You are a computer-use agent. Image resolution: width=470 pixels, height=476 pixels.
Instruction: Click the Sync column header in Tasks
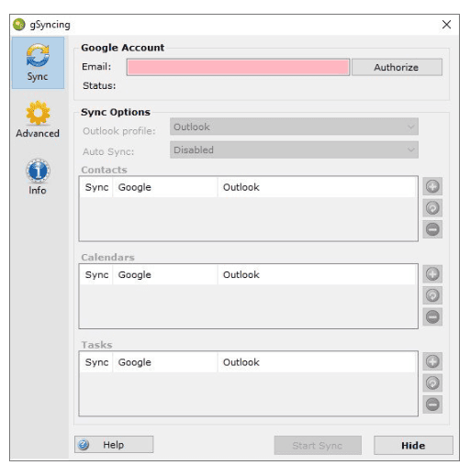coord(96,362)
